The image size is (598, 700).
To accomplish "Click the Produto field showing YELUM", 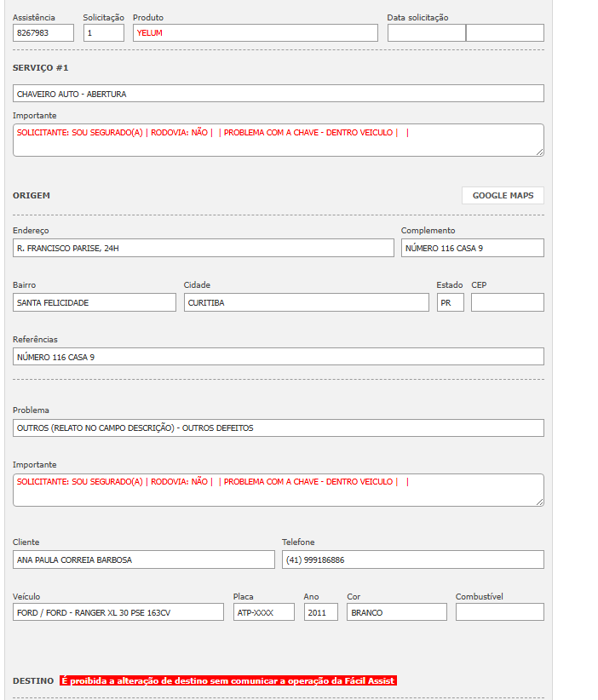I will click(x=255, y=33).
